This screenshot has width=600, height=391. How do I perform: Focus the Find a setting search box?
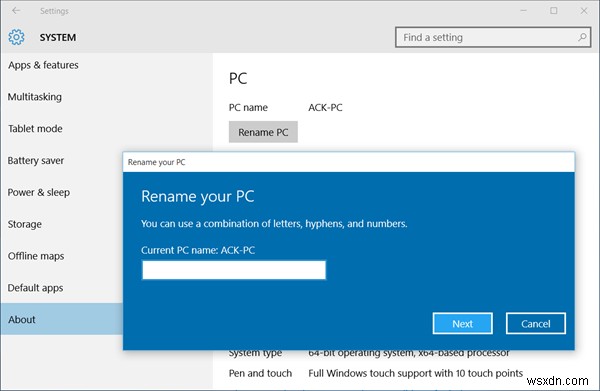tap(493, 37)
